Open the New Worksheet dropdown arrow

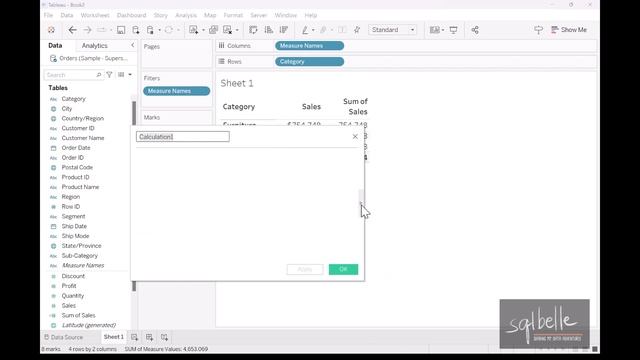click(x=203, y=30)
